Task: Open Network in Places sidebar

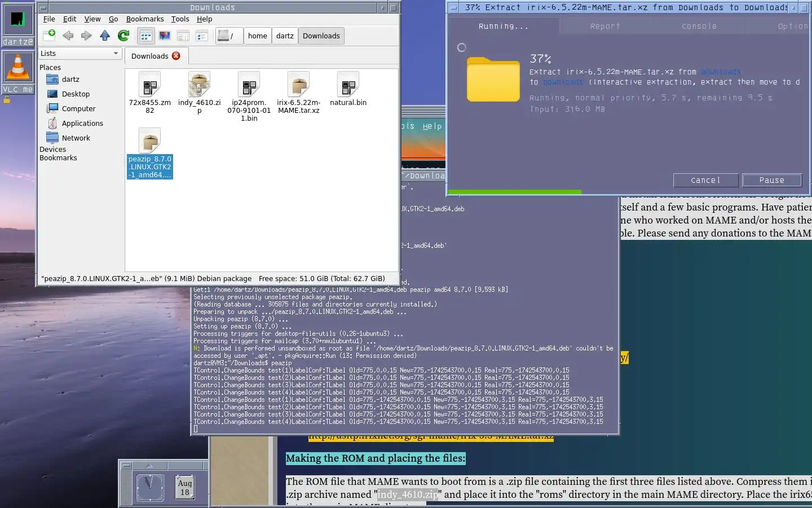Action: (x=76, y=138)
